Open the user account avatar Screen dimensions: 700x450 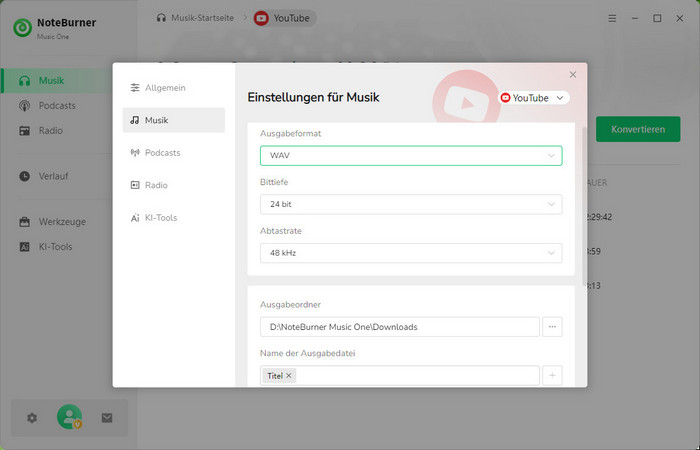coord(69,417)
